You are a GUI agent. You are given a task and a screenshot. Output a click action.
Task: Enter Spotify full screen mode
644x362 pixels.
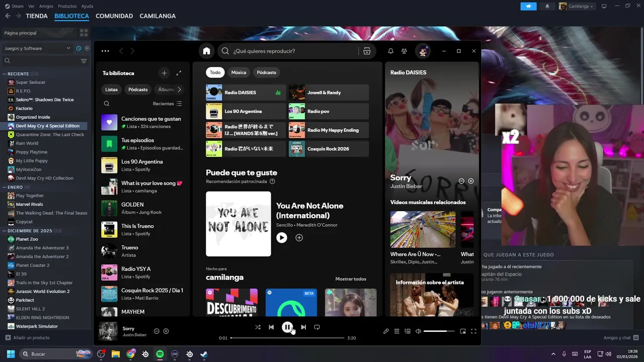click(x=473, y=331)
